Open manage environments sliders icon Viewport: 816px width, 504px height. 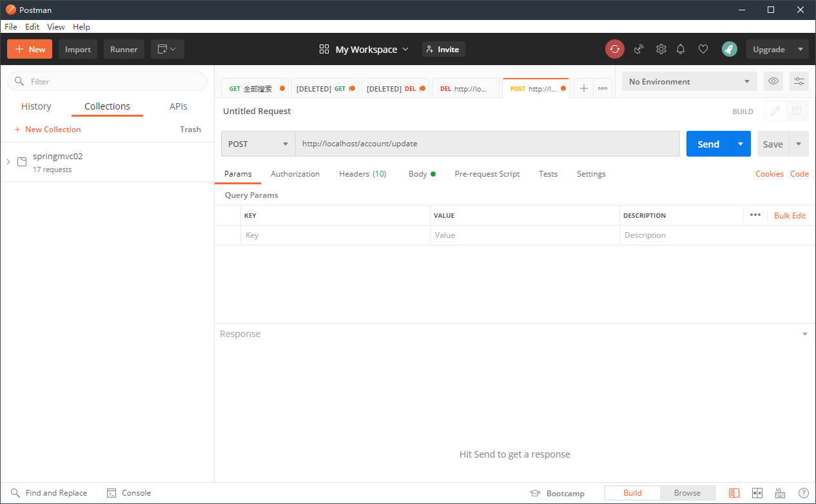click(799, 81)
